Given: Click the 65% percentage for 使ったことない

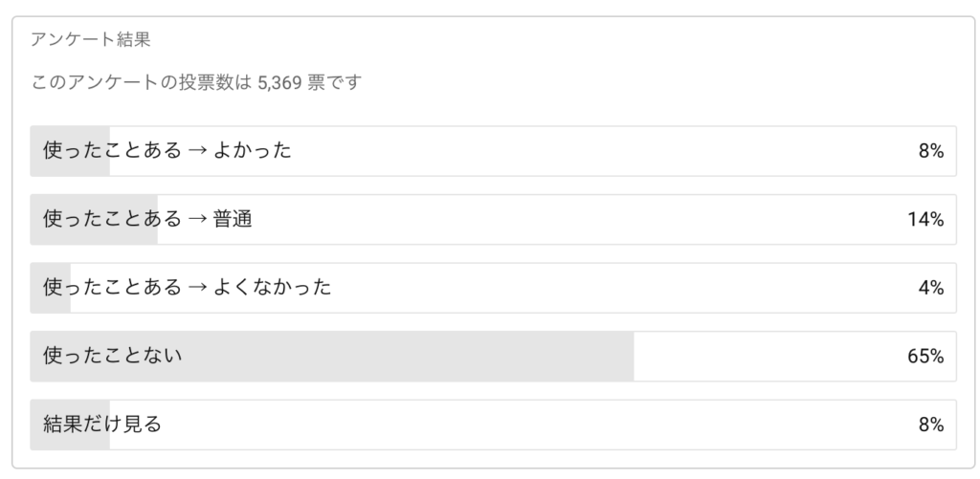Looking at the screenshot, I should tap(925, 357).
